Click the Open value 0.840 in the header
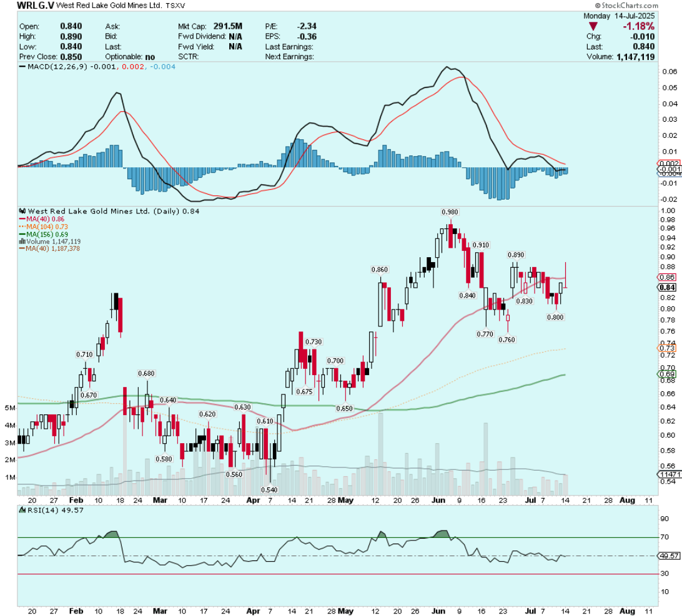682x616 pixels. point(71,26)
